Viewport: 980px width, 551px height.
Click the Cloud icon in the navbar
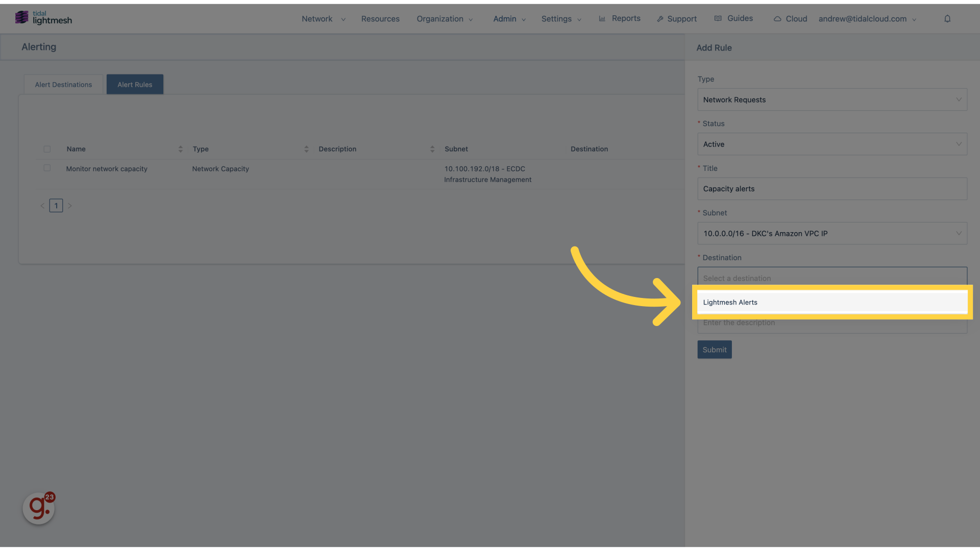[x=778, y=18]
